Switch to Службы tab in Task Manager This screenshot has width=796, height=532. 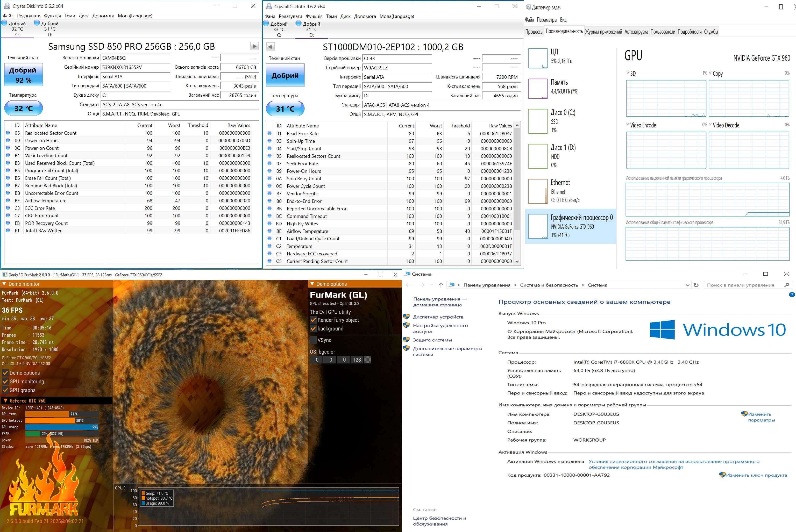click(711, 32)
